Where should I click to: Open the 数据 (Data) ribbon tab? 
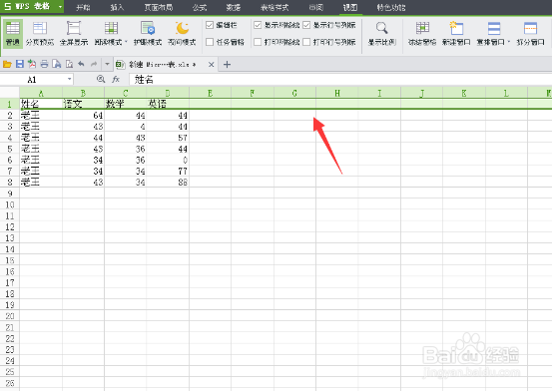tap(233, 7)
